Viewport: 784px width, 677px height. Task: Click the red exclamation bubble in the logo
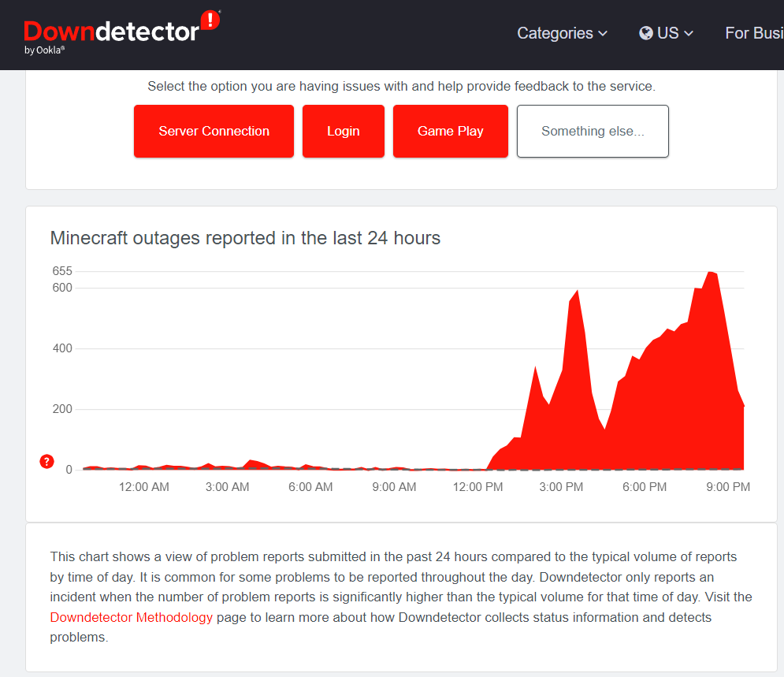click(x=210, y=20)
